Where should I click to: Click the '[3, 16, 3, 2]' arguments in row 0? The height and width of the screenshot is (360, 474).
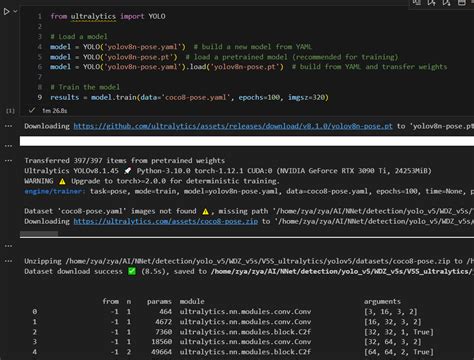(390, 312)
